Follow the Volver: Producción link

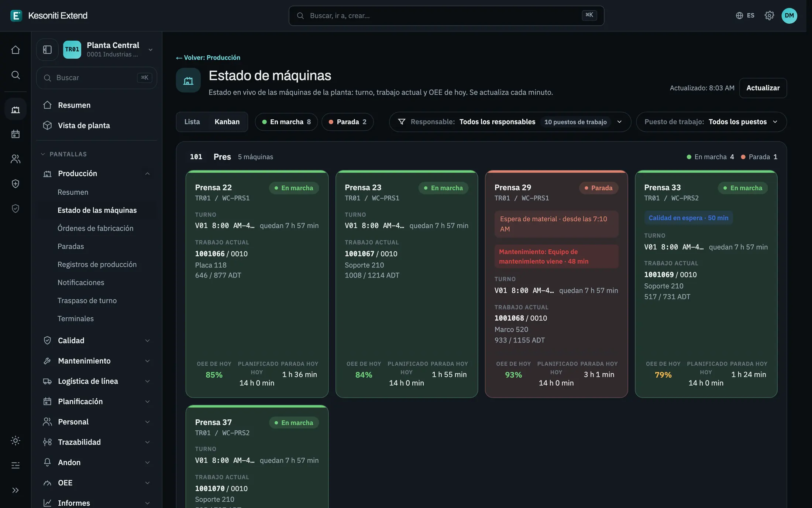click(208, 58)
